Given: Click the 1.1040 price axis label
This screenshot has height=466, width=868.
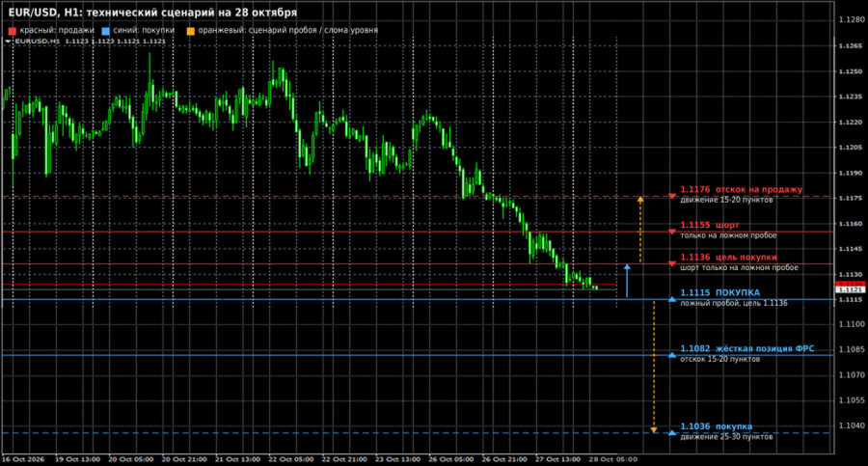Looking at the screenshot, I should tap(852, 425).
